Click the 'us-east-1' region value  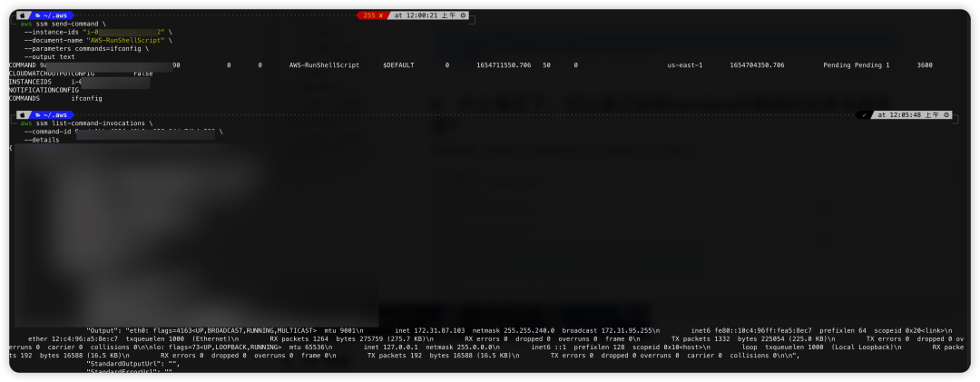coord(685,65)
